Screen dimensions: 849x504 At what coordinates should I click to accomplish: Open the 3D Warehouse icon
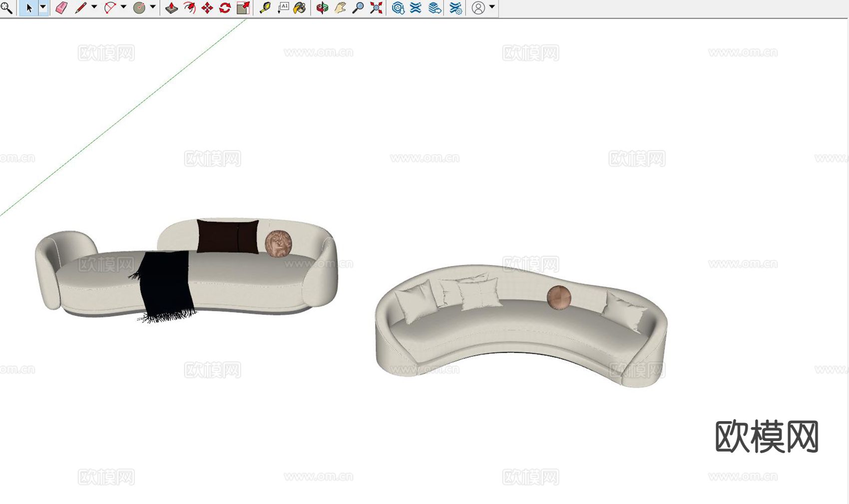point(398,7)
